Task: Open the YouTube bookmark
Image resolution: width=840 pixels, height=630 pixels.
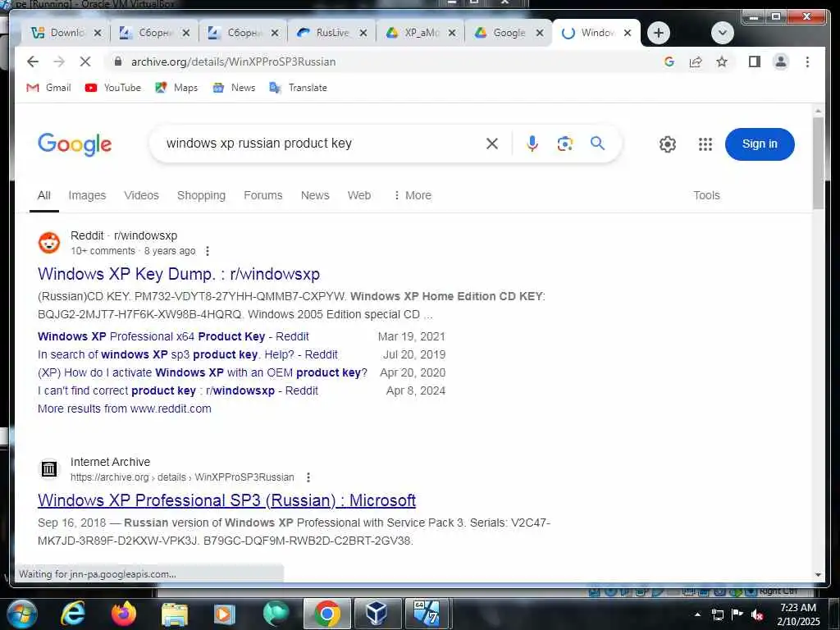Action: click(113, 87)
